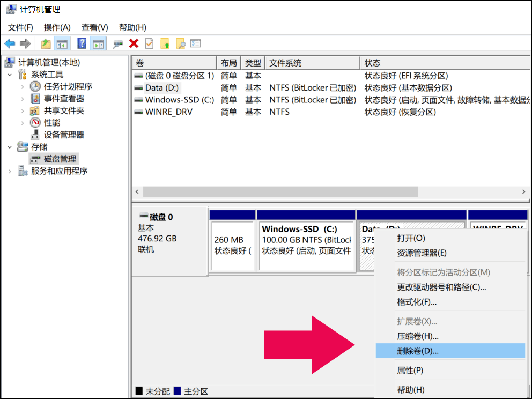Click the 事件查看器 icon in tree
The height and width of the screenshot is (399, 532).
[35, 99]
